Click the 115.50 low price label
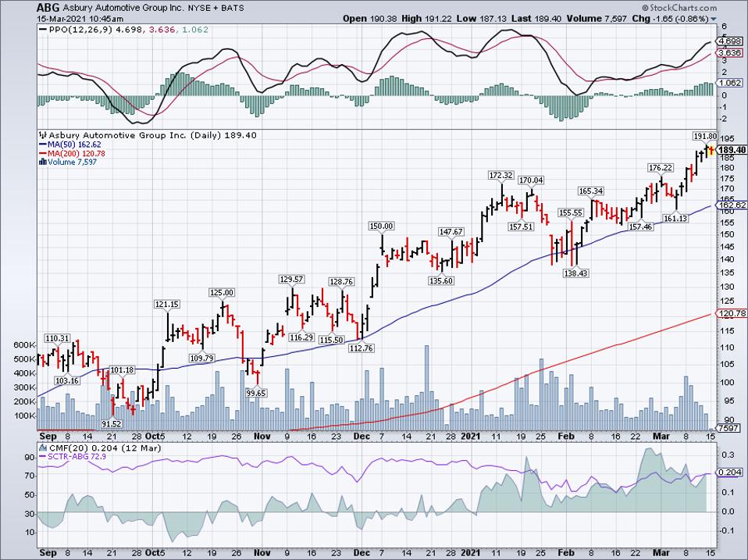This screenshot has height=560, width=748. [x=332, y=340]
